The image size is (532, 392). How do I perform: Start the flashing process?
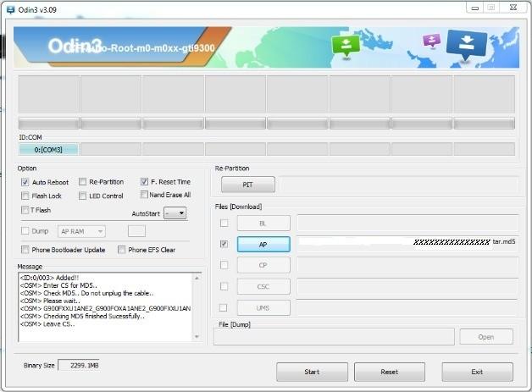312,372
